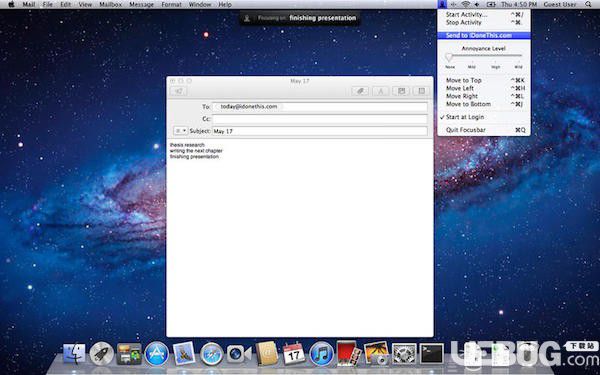Open header fields dropdown beside Subject
600x375 pixels.
pos(181,131)
